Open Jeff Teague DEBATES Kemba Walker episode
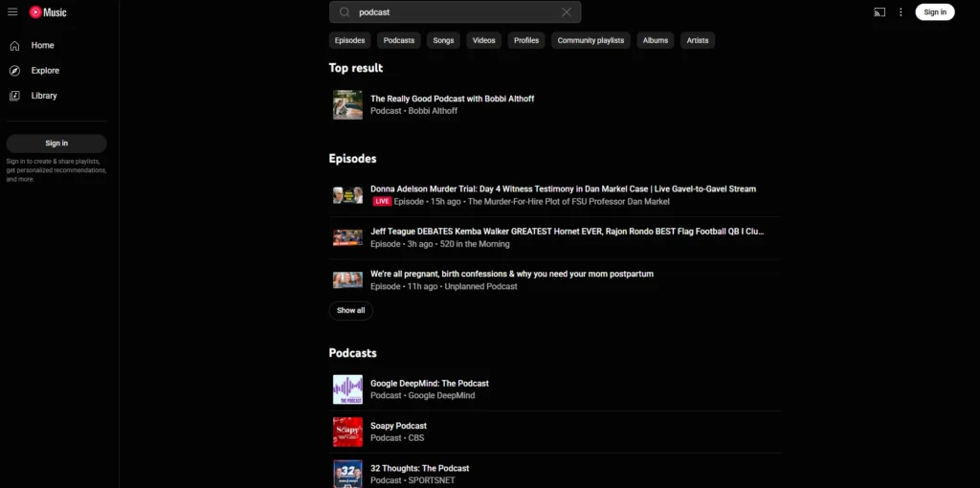Image resolution: width=980 pixels, height=488 pixels. coord(567,232)
